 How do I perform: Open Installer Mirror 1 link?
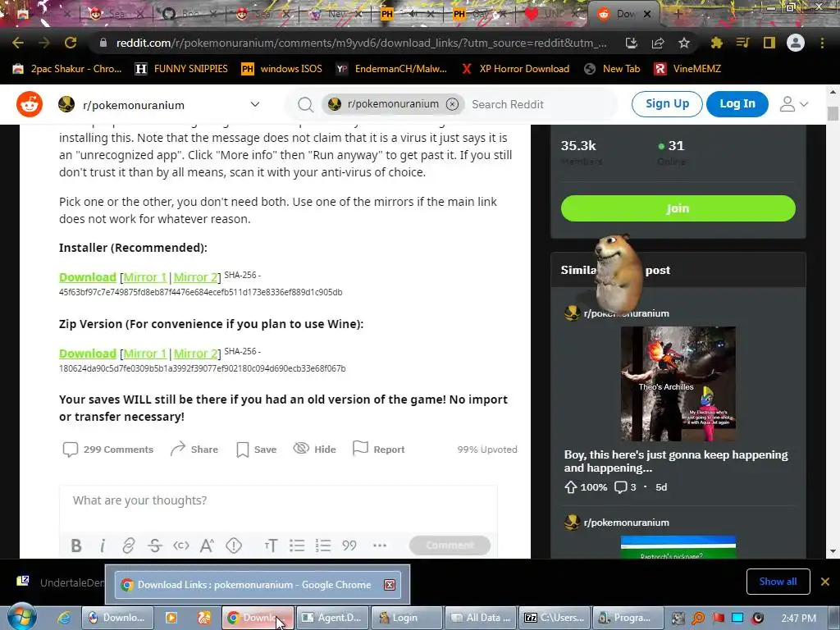pos(144,277)
